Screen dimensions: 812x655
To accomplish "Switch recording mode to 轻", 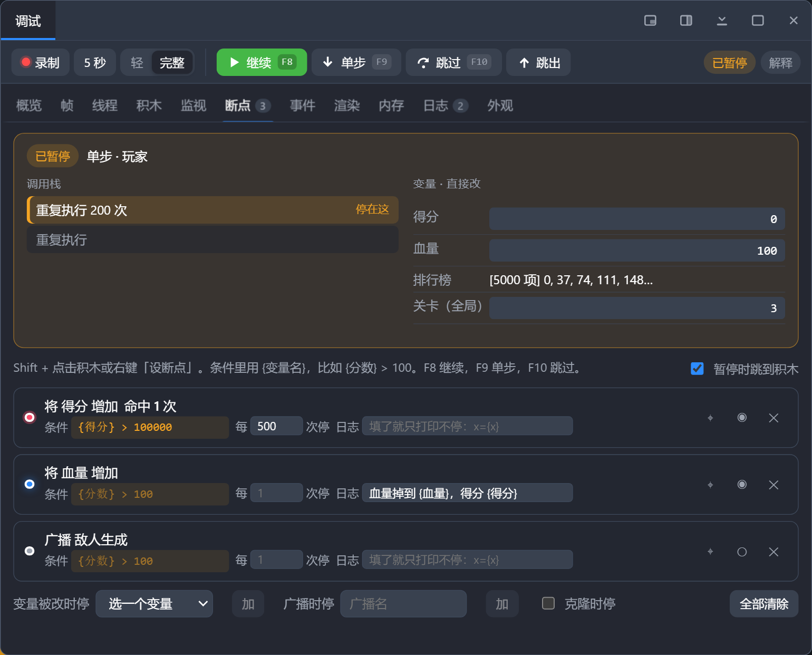I will (x=137, y=63).
